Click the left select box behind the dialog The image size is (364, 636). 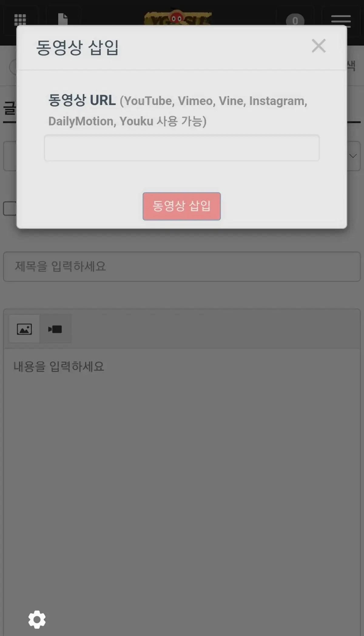pos(10,156)
